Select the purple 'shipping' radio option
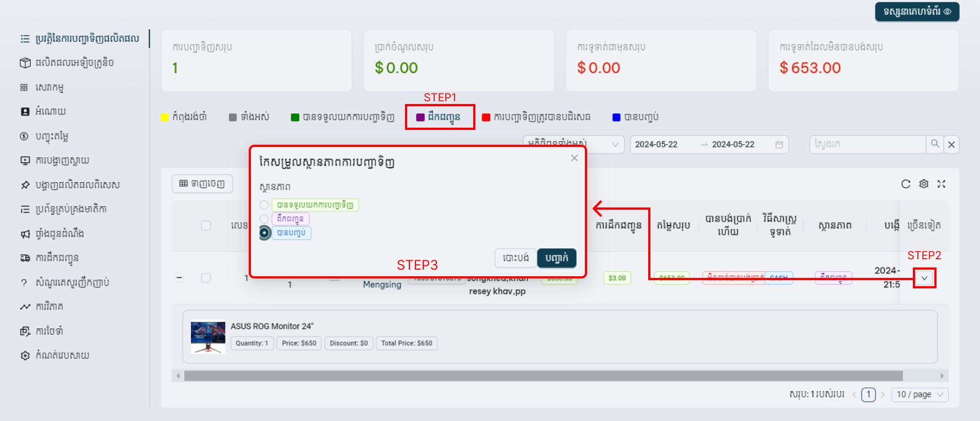Screen dimensions: 980x421 [265, 219]
